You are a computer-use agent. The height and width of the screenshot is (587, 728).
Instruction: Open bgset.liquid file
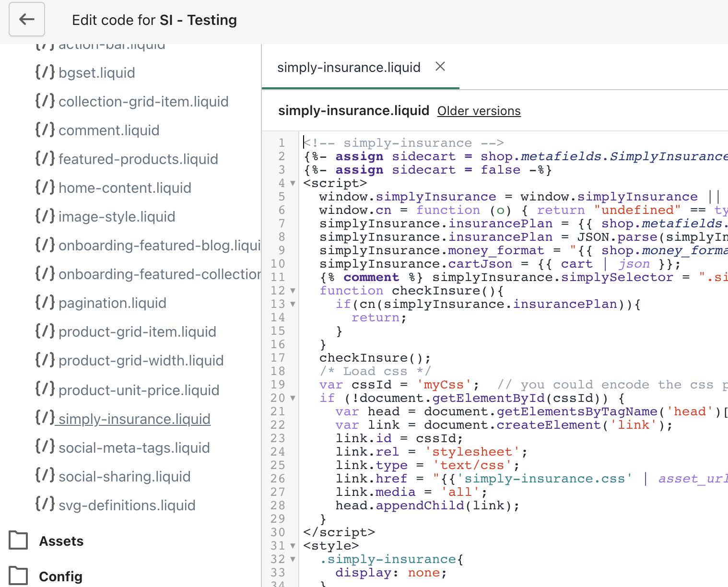(96, 73)
